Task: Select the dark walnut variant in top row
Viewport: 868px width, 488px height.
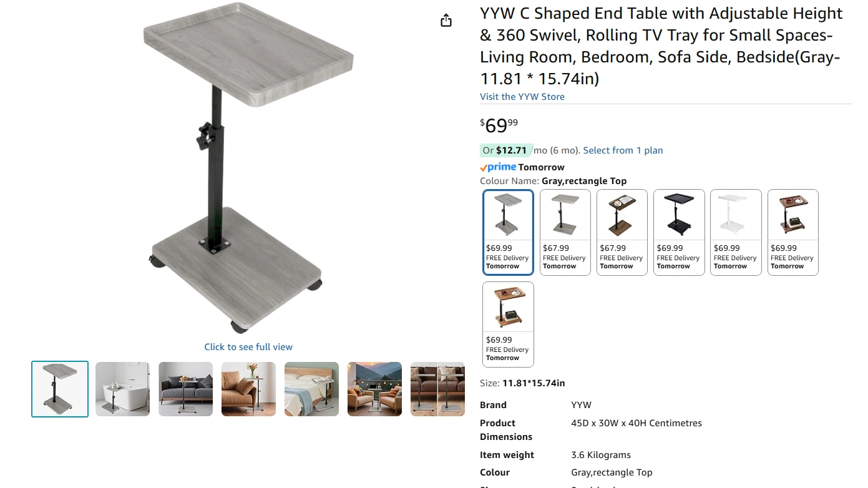Action: coord(792,232)
